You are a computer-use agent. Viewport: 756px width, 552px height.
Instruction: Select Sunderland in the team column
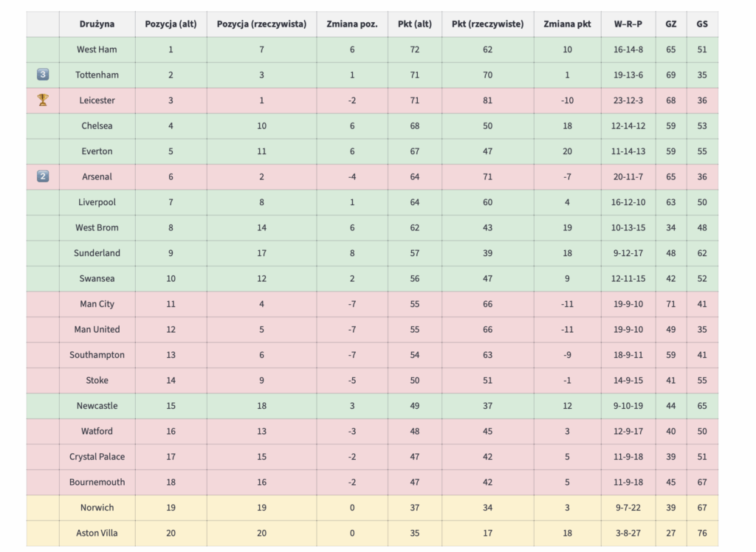(97, 253)
